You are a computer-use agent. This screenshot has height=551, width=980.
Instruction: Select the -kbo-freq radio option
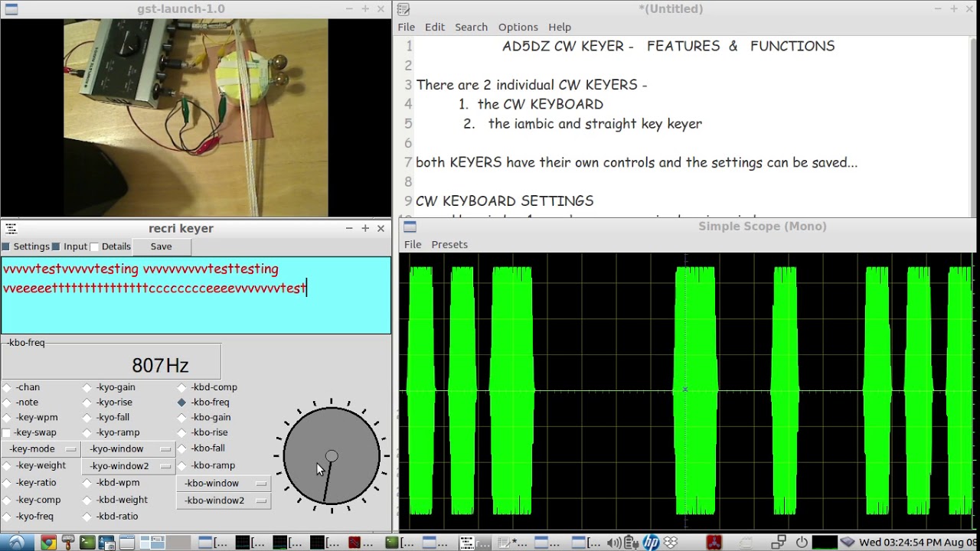[182, 403]
